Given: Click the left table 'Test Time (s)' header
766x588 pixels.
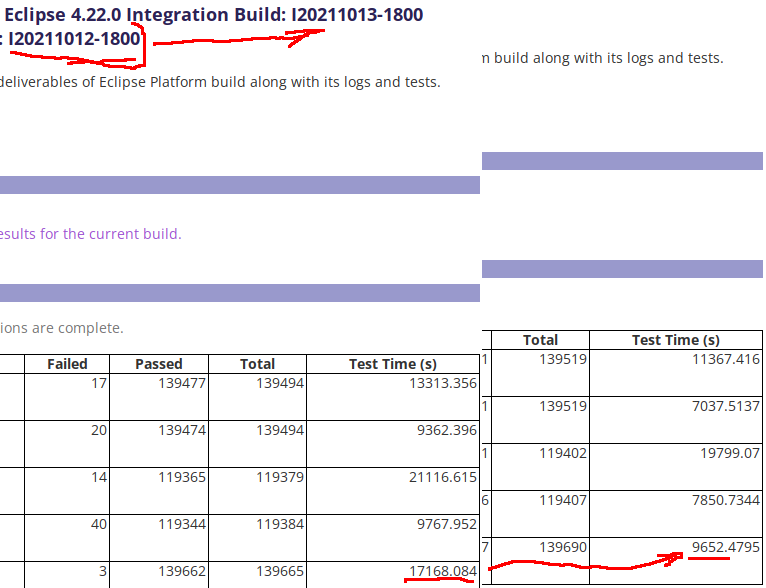Looking at the screenshot, I should 393,364.
